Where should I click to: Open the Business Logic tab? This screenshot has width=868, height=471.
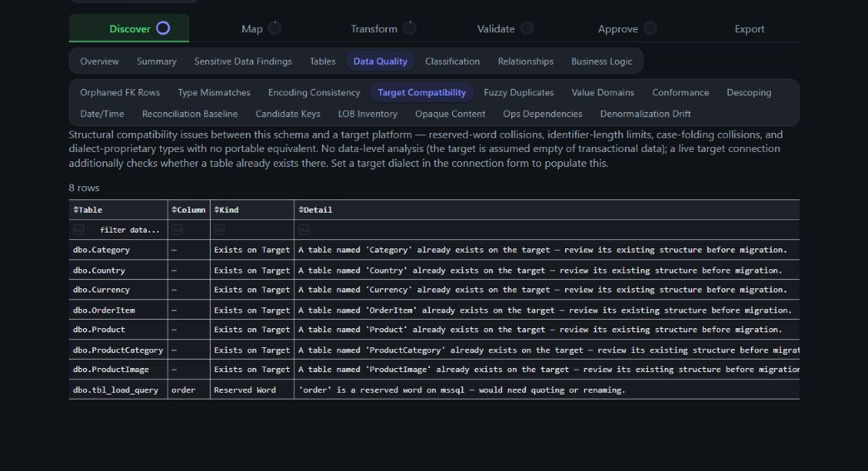tap(602, 61)
